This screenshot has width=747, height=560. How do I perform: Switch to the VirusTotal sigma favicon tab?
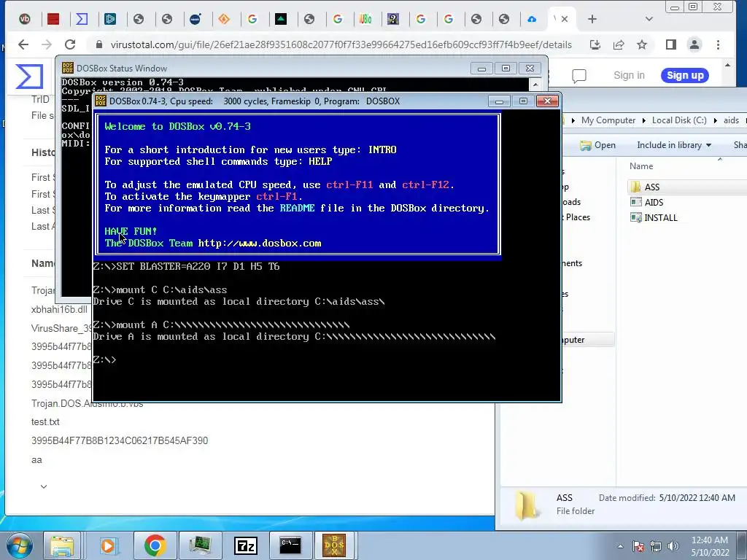(82, 19)
